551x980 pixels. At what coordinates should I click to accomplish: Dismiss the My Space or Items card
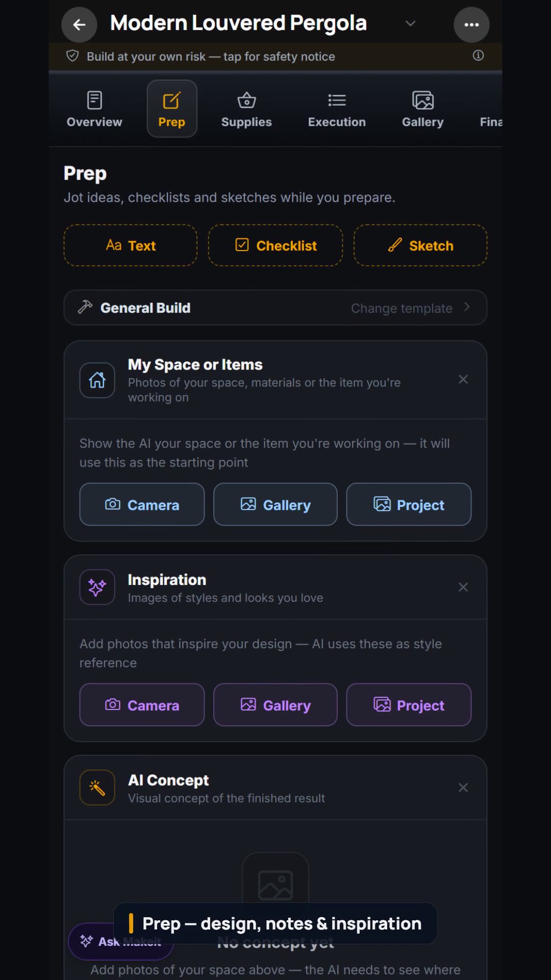click(x=463, y=379)
